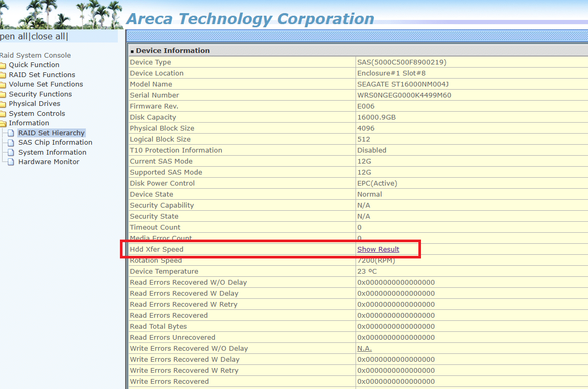
Task: Click the SAS Chip Information page icon
Action: click(x=11, y=143)
